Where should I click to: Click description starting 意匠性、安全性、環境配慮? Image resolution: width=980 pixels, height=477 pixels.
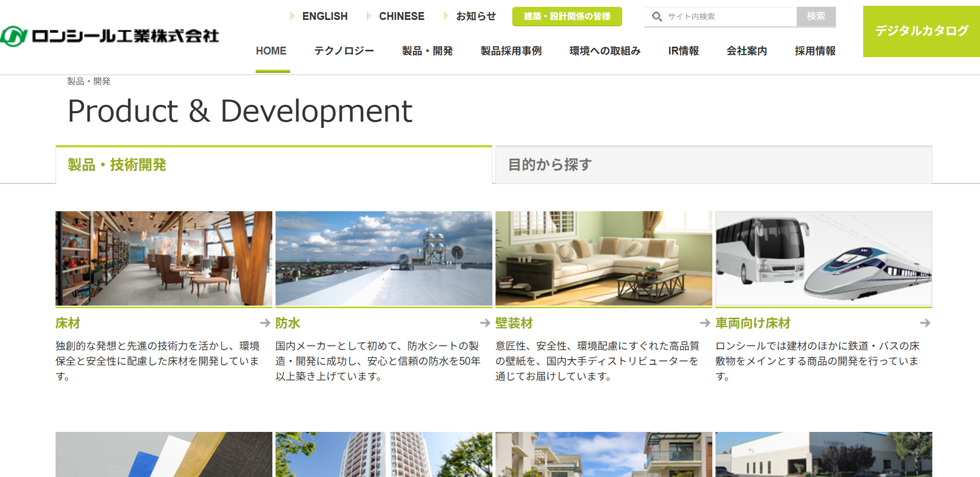pos(598,361)
